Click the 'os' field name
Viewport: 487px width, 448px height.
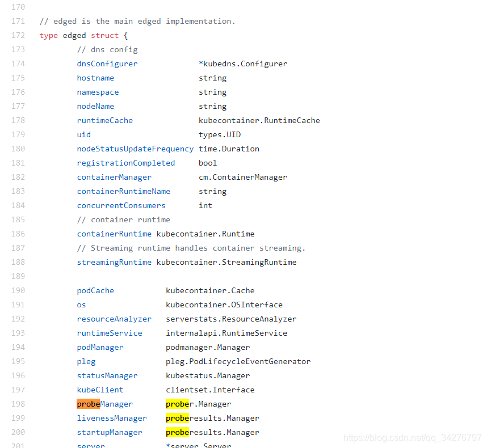81,305
